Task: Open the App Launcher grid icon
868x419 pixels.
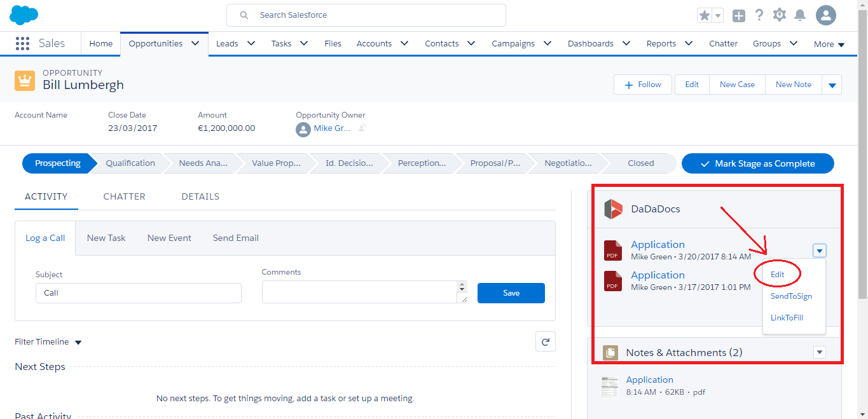Action: pyautogui.click(x=22, y=43)
